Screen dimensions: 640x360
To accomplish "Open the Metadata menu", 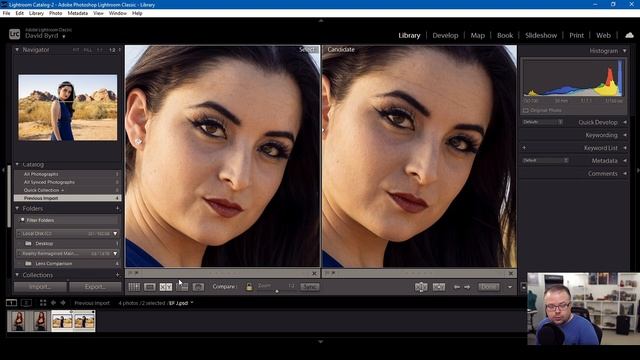I will (x=78, y=13).
